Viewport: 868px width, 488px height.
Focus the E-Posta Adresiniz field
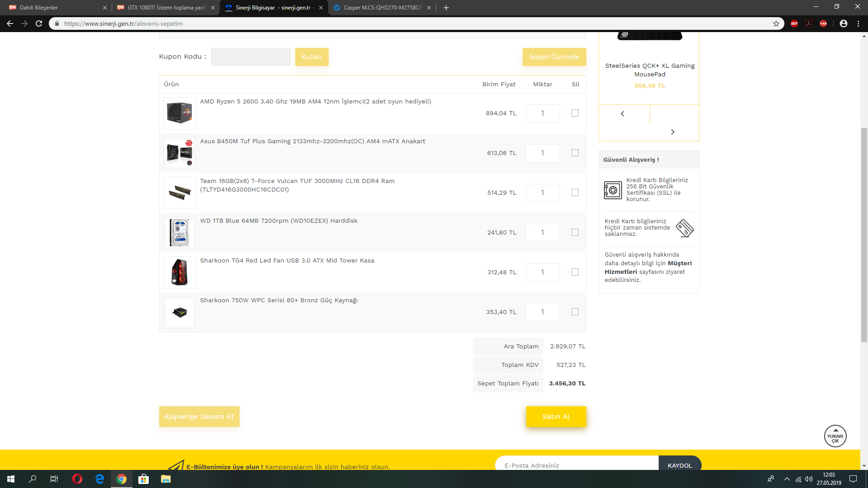577,463
